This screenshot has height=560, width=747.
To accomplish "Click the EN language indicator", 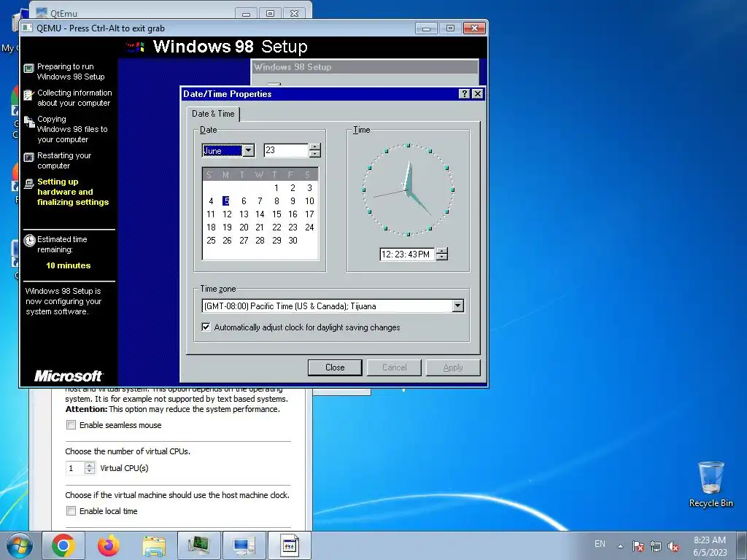I will tap(600, 544).
